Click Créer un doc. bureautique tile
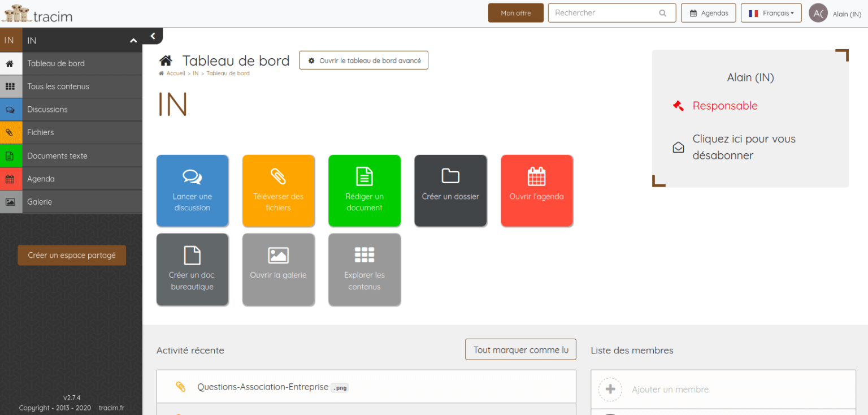 193,270
